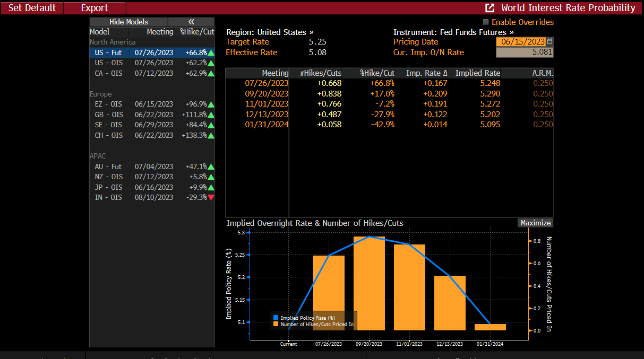The image size is (644, 359).
Task: Click the blue Implied Policy Rate legend swatch
Action: (276, 318)
